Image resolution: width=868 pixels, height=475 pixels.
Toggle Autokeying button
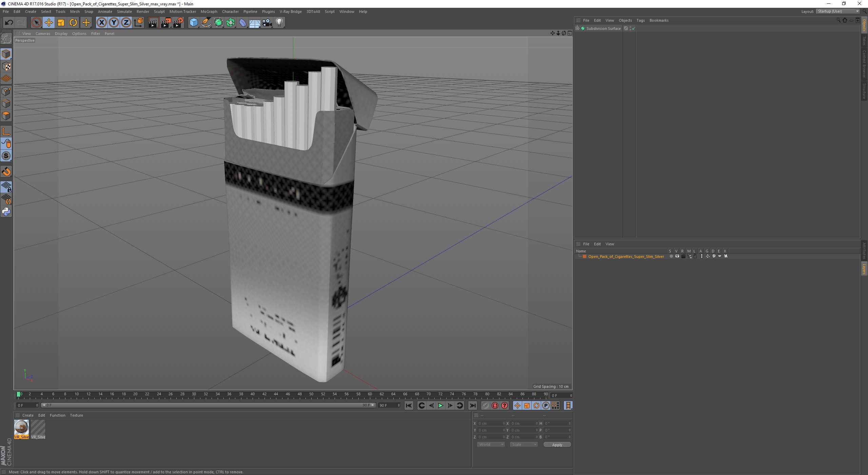(x=495, y=405)
